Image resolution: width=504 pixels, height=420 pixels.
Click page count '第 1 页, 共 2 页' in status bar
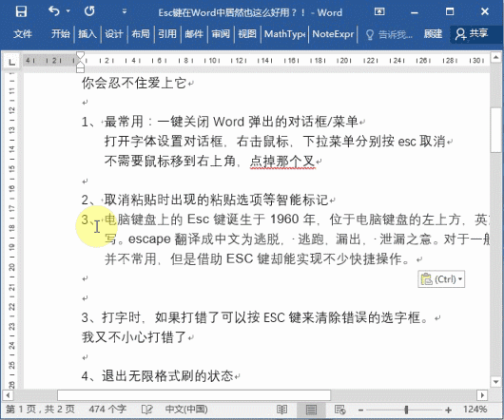40,410
